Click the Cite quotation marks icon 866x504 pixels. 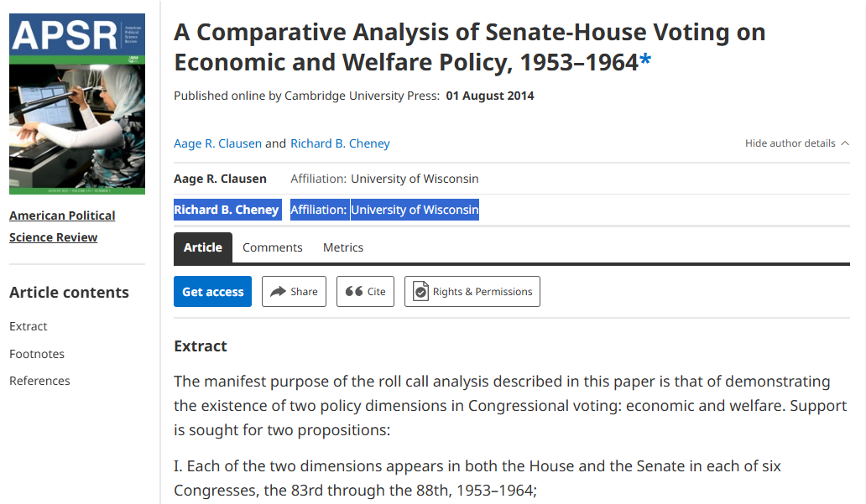point(354,292)
